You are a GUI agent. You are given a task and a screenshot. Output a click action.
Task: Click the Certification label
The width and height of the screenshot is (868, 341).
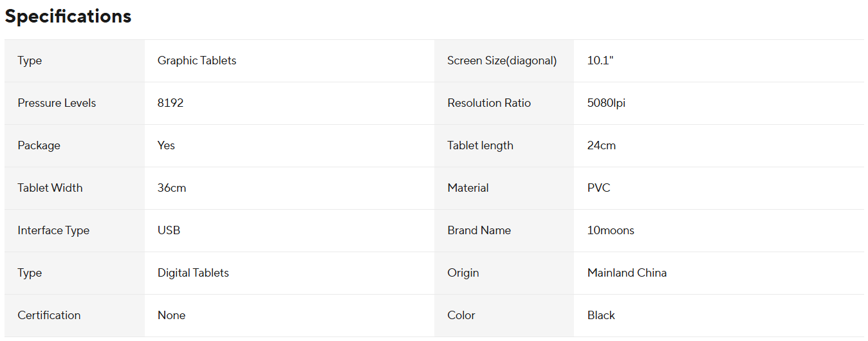[49, 315]
